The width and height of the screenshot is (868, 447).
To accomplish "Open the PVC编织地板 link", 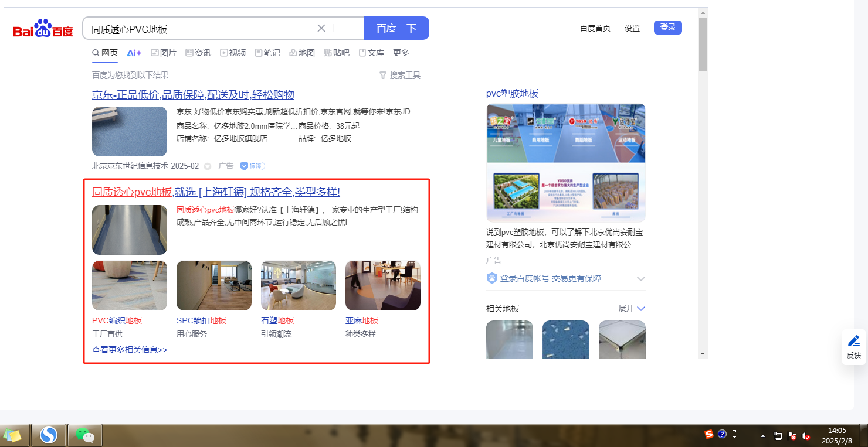I will pyautogui.click(x=117, y=320).
